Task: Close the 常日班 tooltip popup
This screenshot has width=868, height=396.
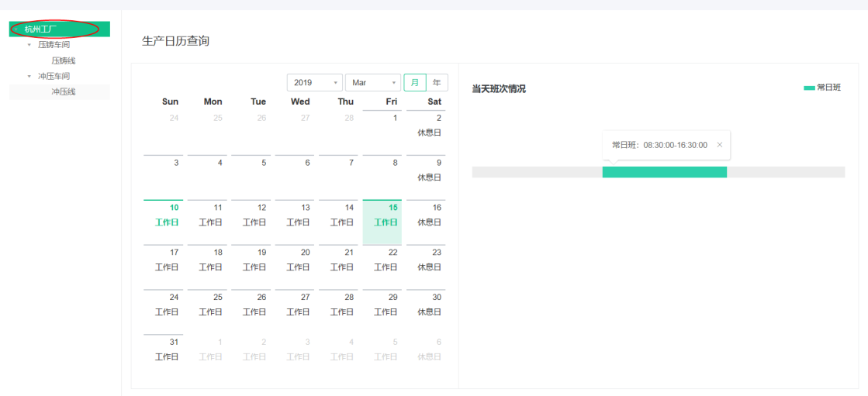Action: point(720,145)
